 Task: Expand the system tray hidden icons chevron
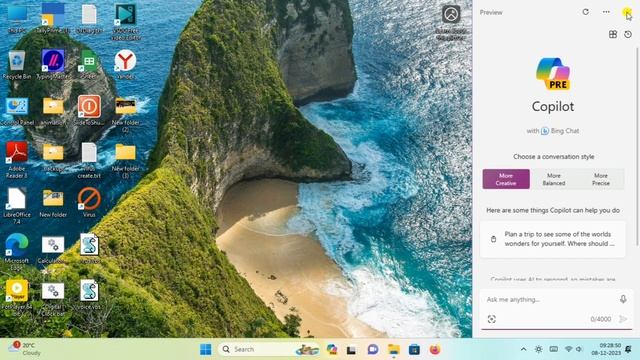523,349
